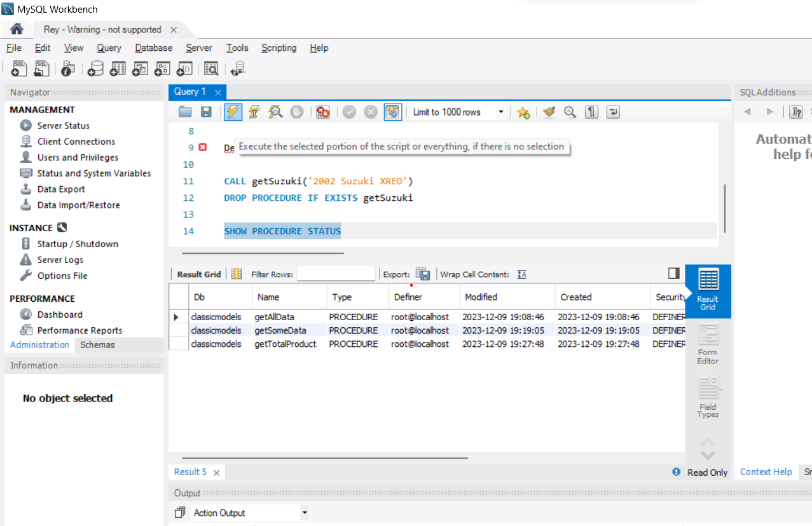Create a new schema toolbar icon
The height and width of the screenshot is (526, 812).
[x=95, y=69]
